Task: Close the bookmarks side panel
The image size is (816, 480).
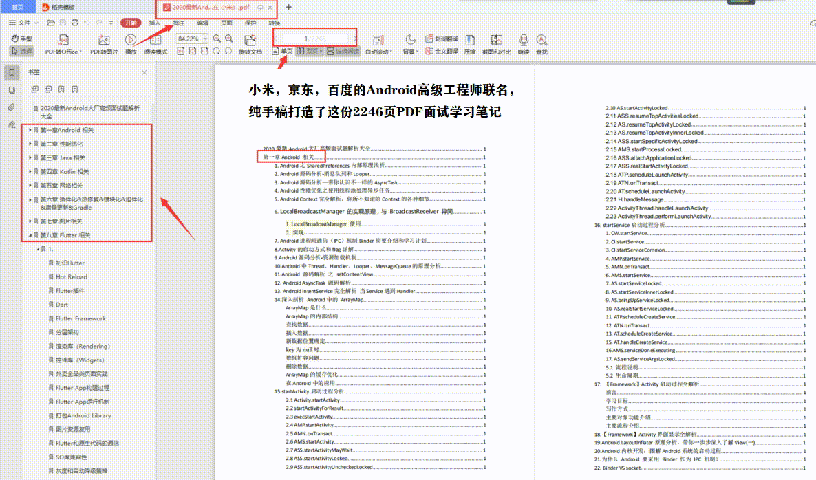Action: [x=145, y=72]
